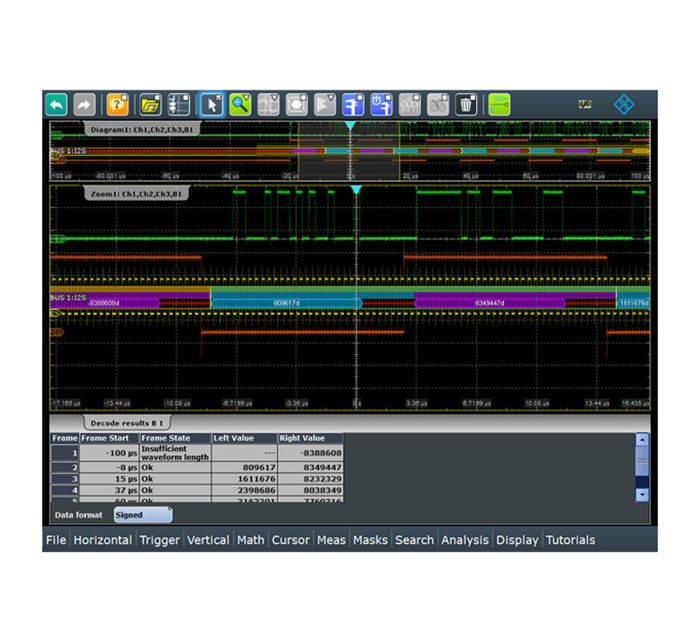This screenshot has height=640, width=700.
Task: Click the grayed double-circle toolbar icon
Action: [x=438, y=105]
